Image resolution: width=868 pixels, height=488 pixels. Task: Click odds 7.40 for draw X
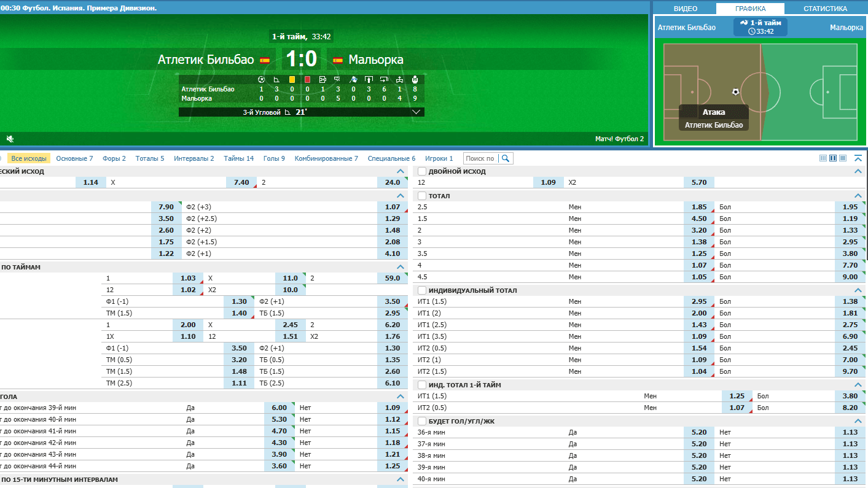(x=241, y=182)
